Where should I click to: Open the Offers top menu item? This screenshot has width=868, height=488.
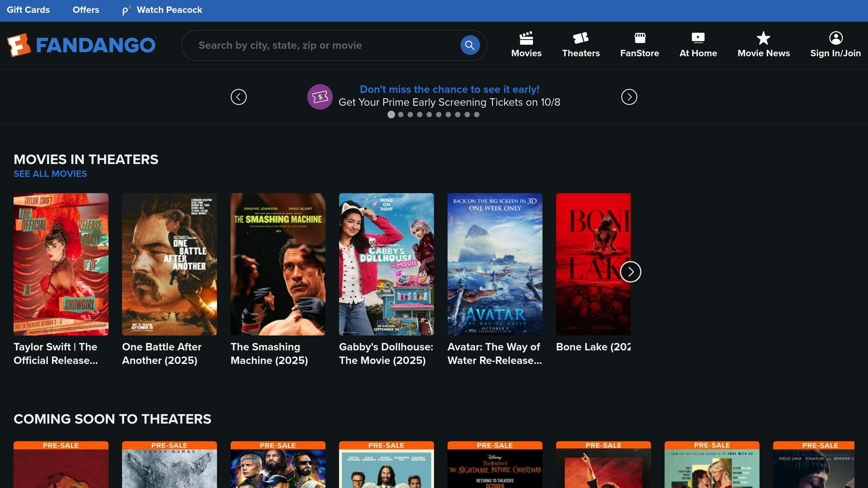coord(86,10)
